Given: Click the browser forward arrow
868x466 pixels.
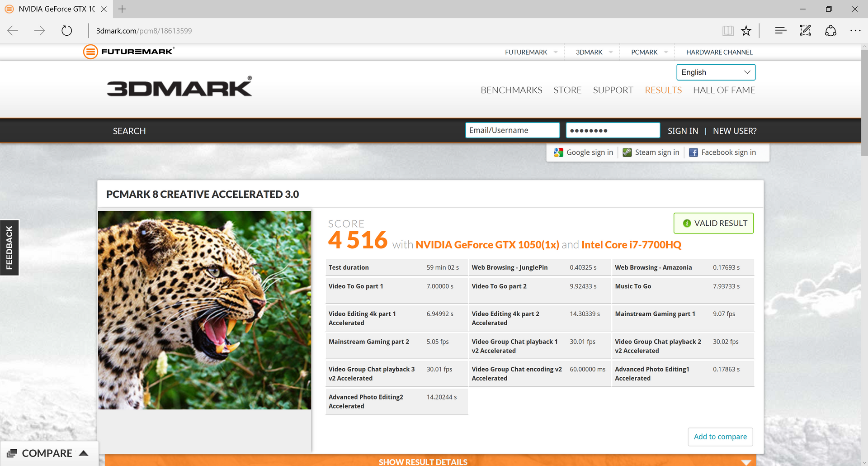Looking at the screenshot, I should [x=40, y=31].
